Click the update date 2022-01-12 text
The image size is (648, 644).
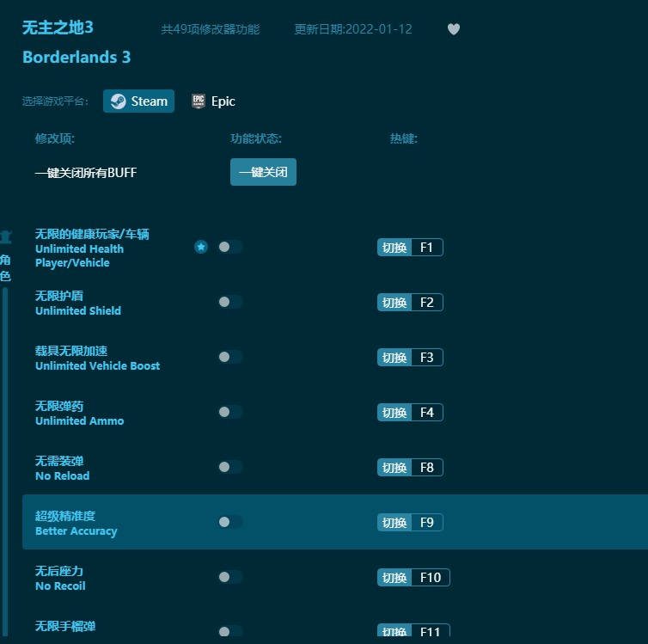353,29
